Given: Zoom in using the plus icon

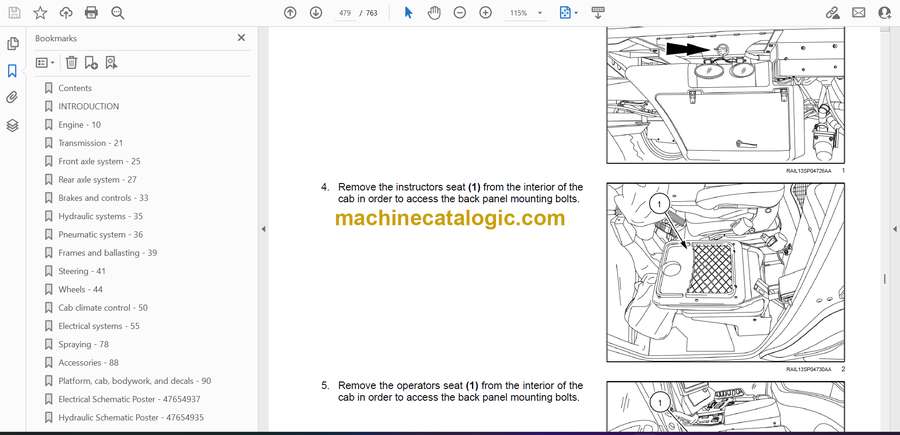Looking at the screenshot, I should click(x=485, y=13).
